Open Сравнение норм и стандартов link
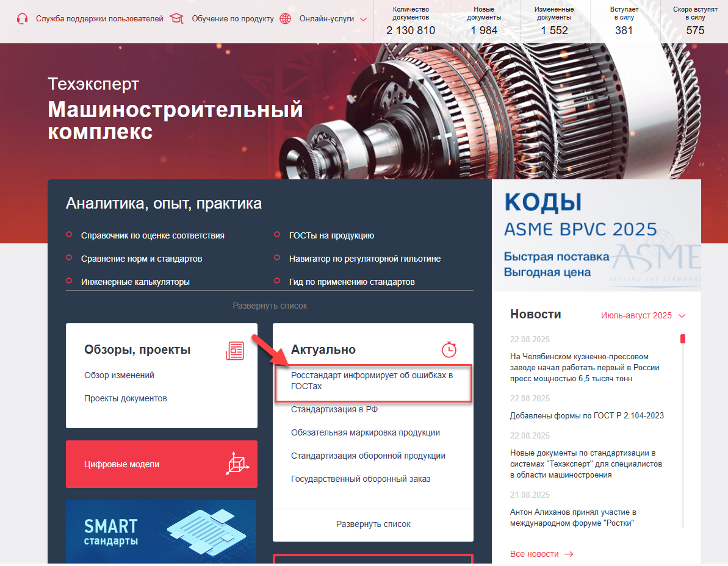This screenshot has width=728, height=566. pos(142,259)
